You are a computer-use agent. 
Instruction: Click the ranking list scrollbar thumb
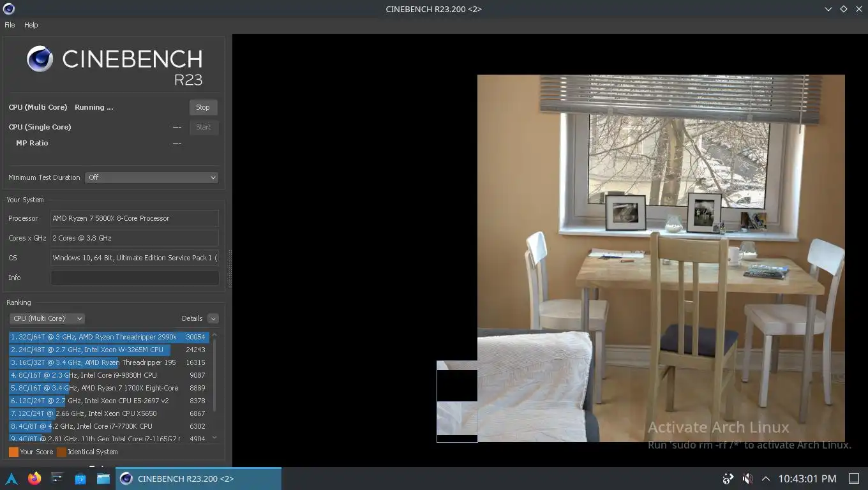pyautogui.click(x=214, y=375)
